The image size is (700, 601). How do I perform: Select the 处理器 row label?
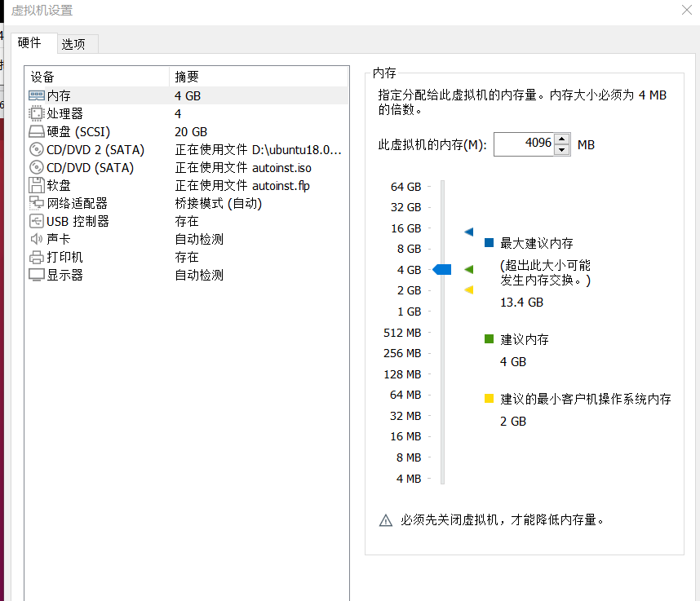pos(64,114)
